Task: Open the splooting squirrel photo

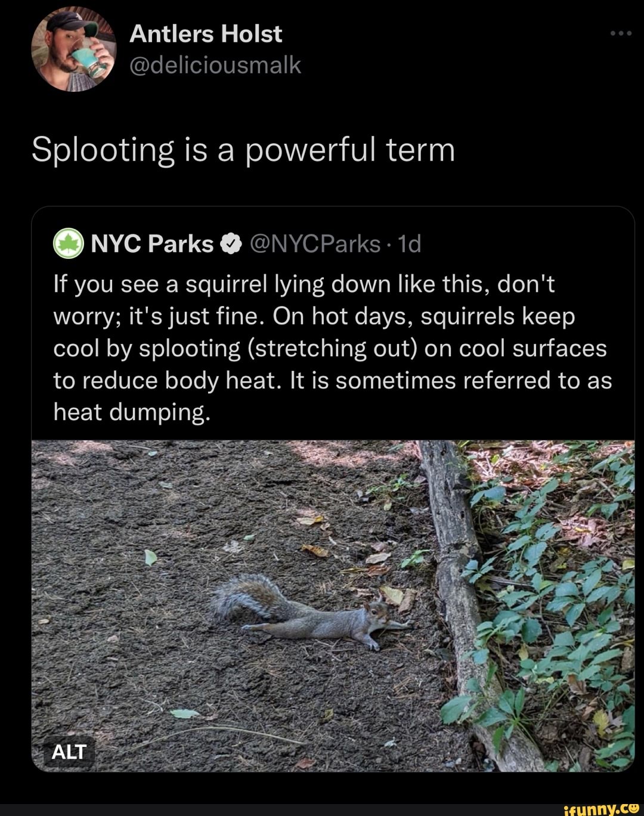Action: [333, 606]
